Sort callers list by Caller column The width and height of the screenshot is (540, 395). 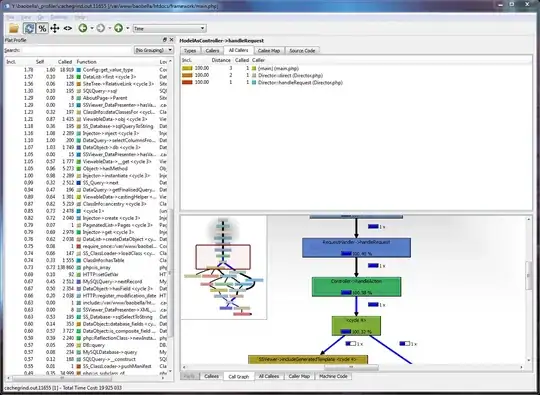pyautogui.click(x=258, y=60)
